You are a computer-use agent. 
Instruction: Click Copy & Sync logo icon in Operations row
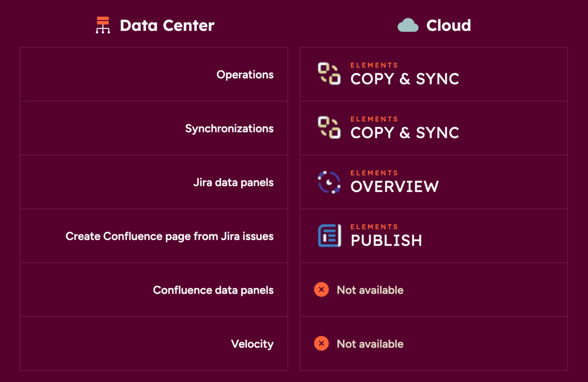point(329,74)
